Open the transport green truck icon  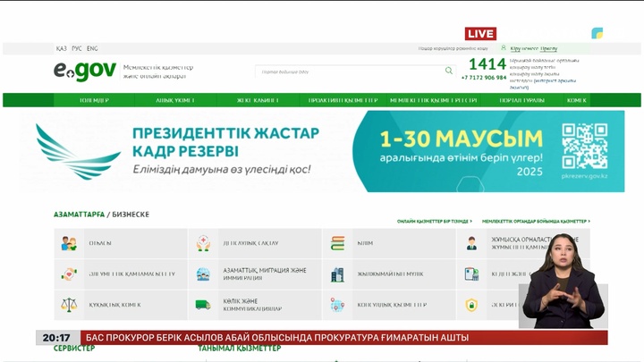(203, 305)
